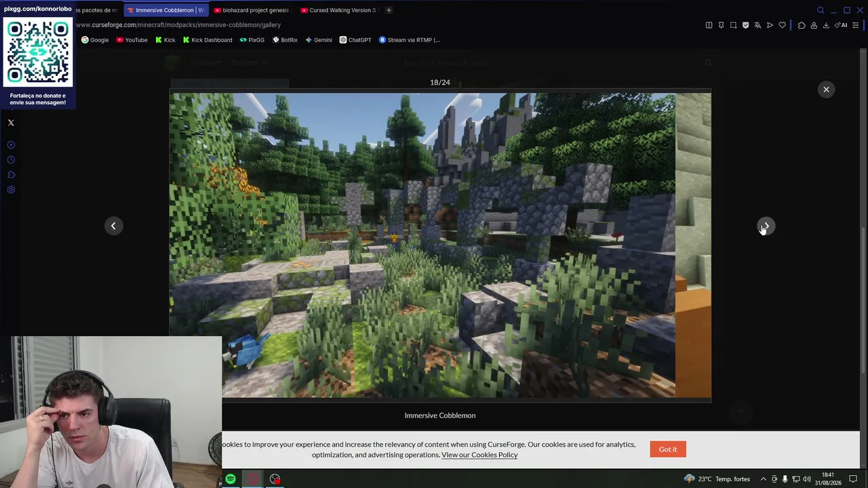868x488 pixels.
Task: Click the send arrow toolbar icon
Action: tap(770, 25)
